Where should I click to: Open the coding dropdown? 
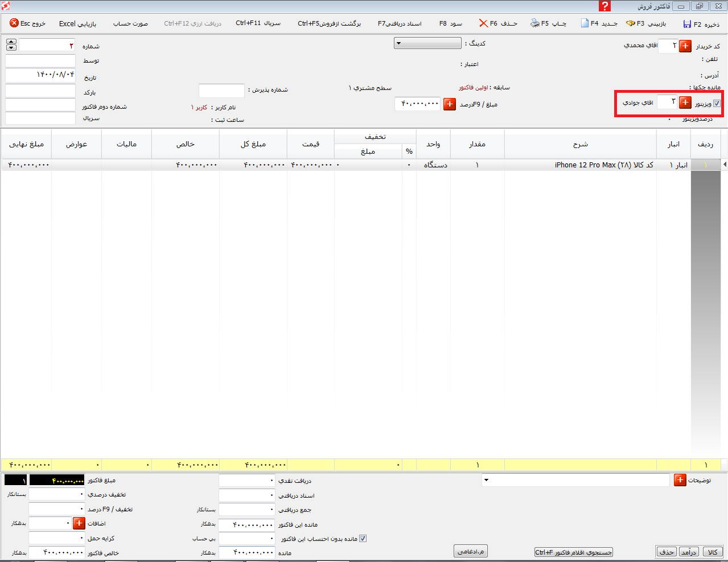pyautogui.click(x=427, y=43)
